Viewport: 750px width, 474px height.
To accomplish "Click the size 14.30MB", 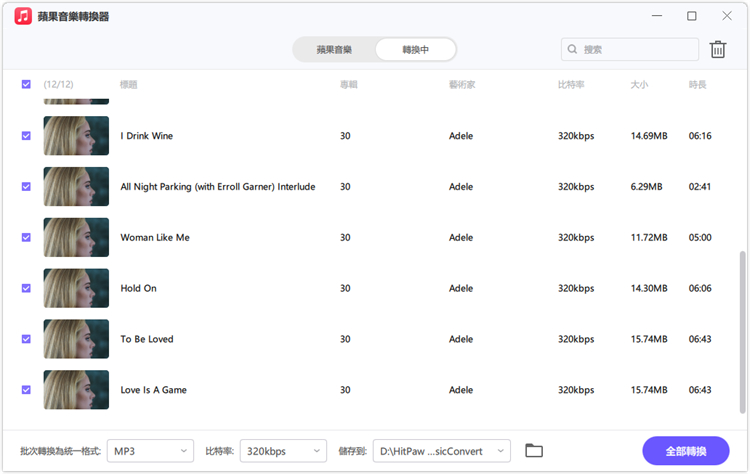I will coord(649,288).
